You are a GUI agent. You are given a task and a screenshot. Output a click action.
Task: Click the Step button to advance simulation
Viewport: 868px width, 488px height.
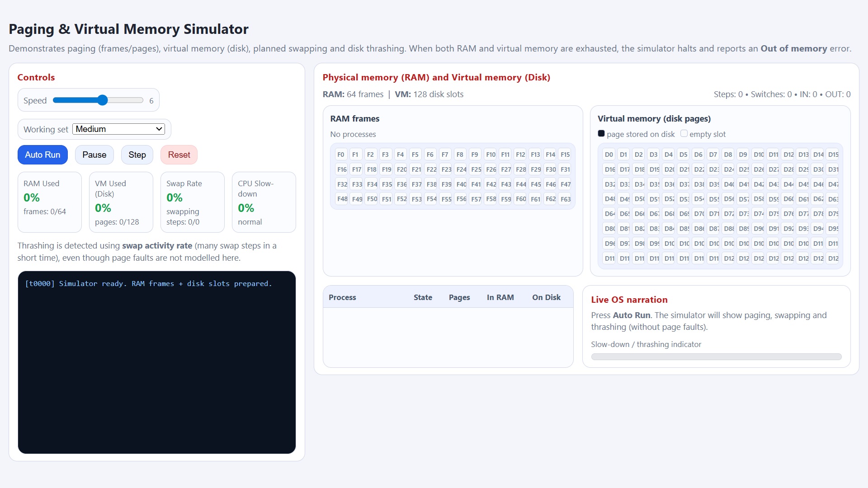[137, 155]
